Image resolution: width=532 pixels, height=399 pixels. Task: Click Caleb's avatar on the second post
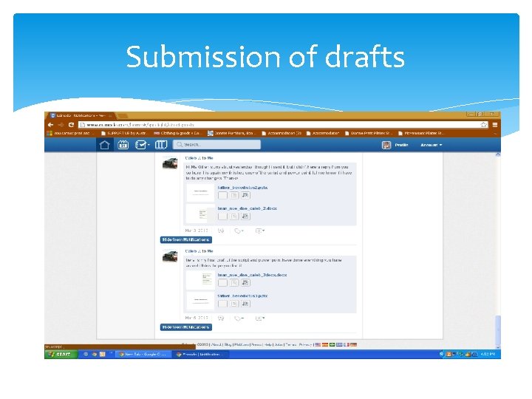[x=170, y=256]
